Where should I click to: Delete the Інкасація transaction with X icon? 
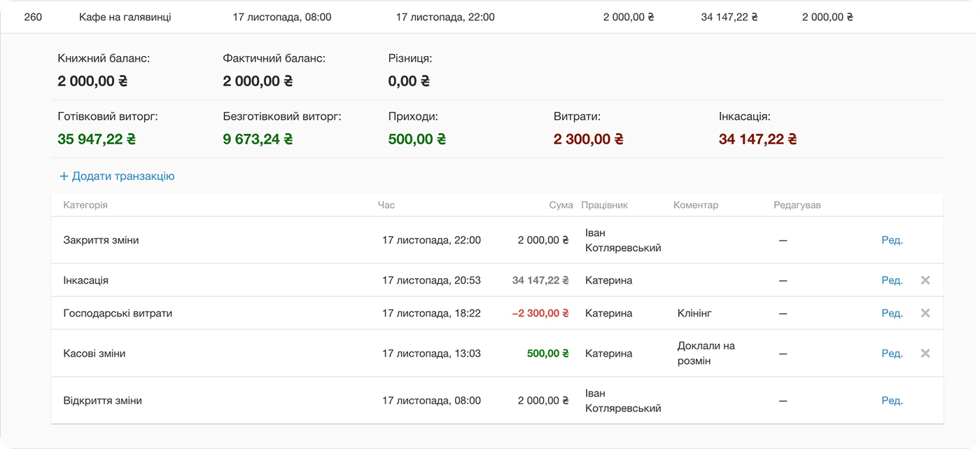click(925, 280)
